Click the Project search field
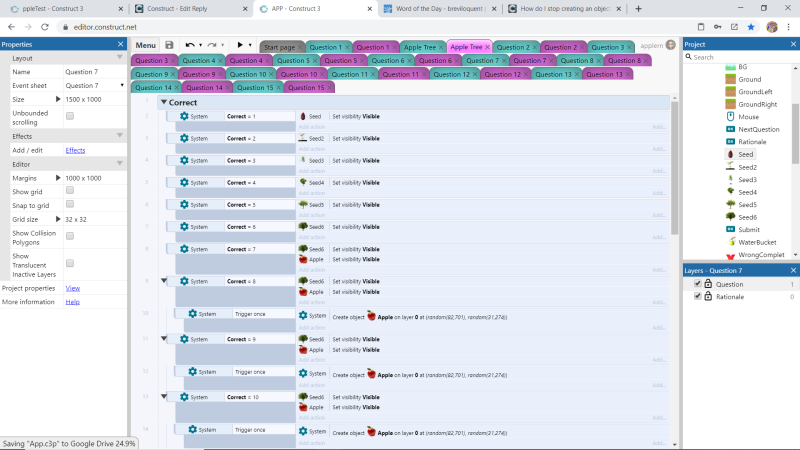The width and height of the screenshot is (800, 450). pos(741,57)
